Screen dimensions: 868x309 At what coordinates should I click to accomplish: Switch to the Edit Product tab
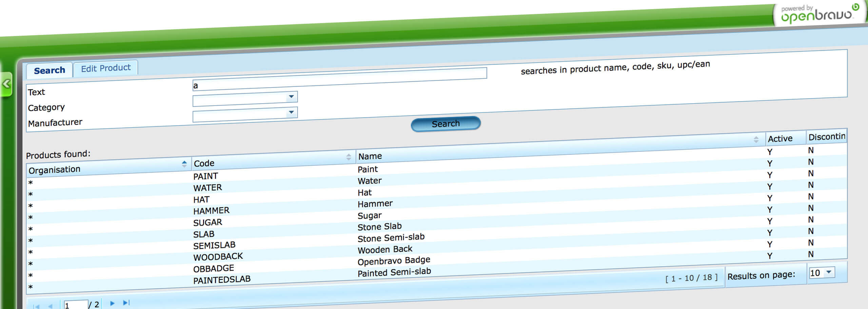click(105, 68)
